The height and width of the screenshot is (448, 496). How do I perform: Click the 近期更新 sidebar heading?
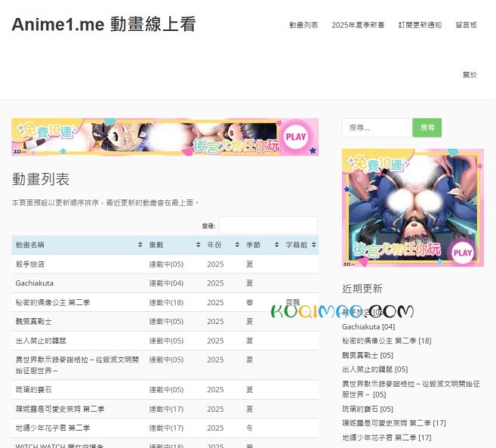pos(362,289)
